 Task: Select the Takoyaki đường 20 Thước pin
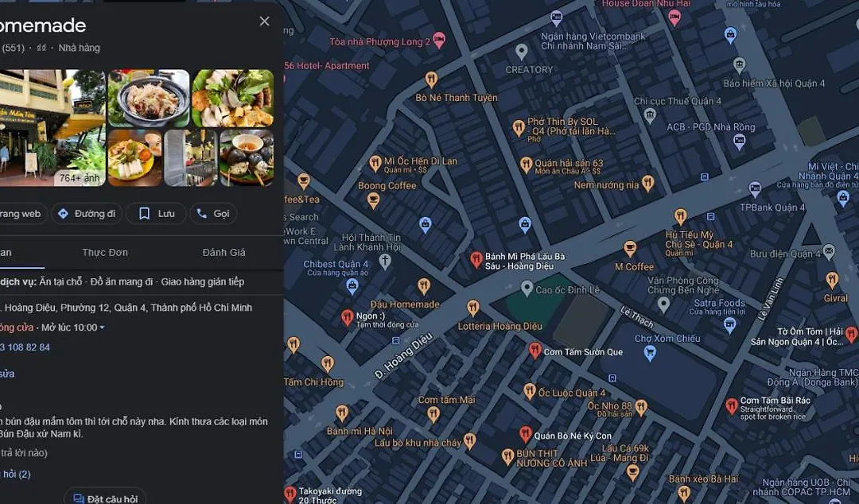[290, 494]
